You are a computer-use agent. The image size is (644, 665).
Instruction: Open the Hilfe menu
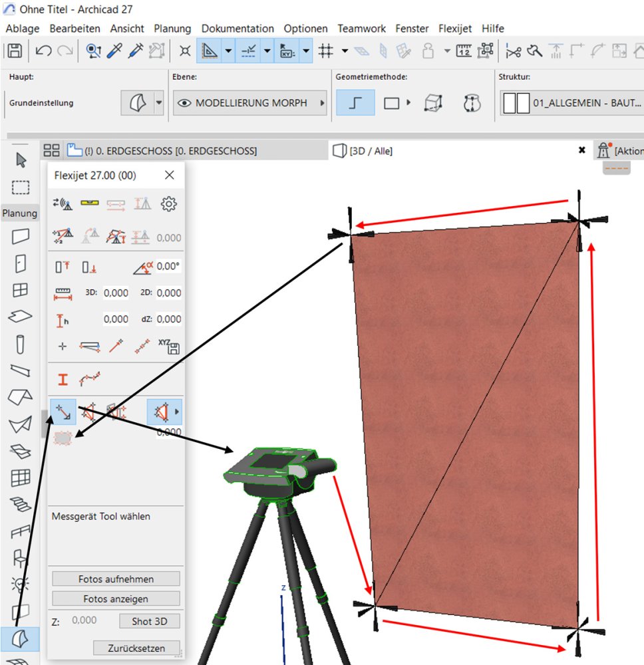point(492,29)
